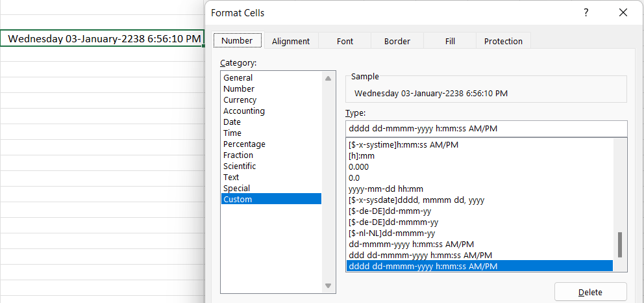
Task: Go to the Border tab
Action: [x=397, y=41]
